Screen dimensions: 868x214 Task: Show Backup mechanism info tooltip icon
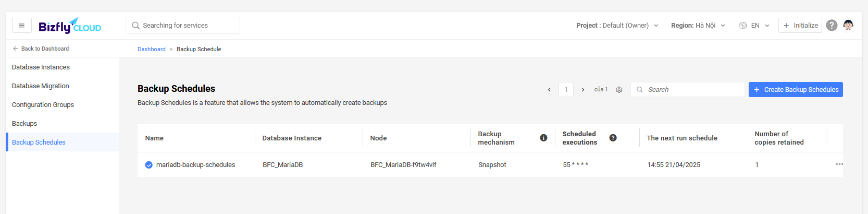point(543,138)
